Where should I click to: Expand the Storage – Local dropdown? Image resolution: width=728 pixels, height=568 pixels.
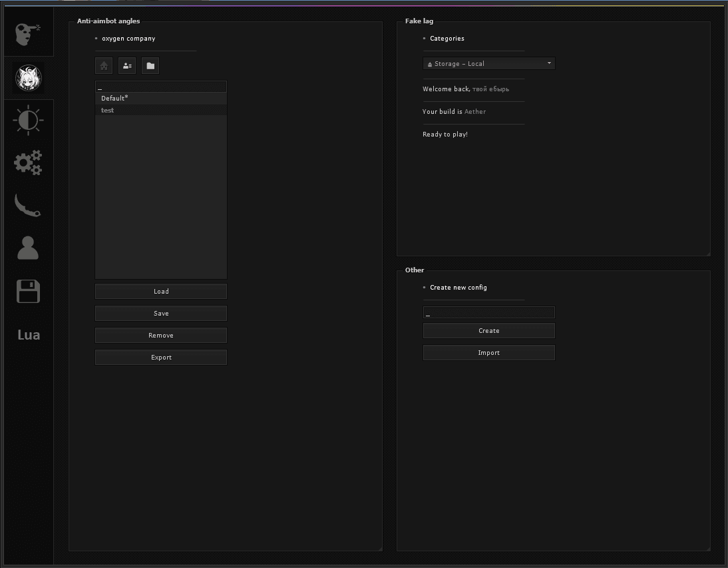tap(489, 64)
